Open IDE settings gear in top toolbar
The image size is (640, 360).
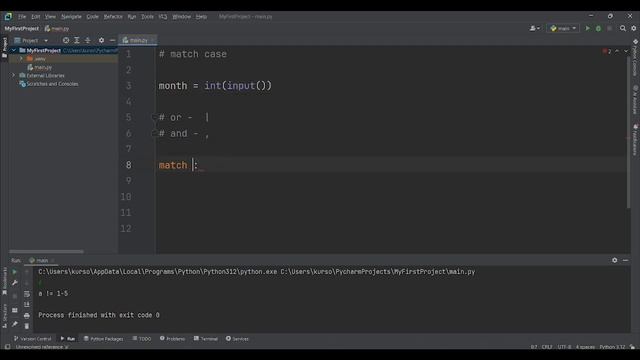pos(633,28)
